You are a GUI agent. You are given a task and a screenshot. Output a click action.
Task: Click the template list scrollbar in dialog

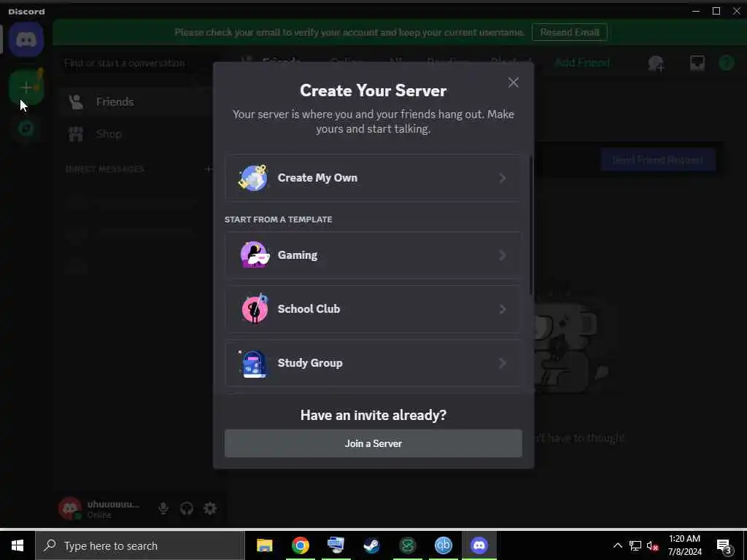[x=531, y=225]
